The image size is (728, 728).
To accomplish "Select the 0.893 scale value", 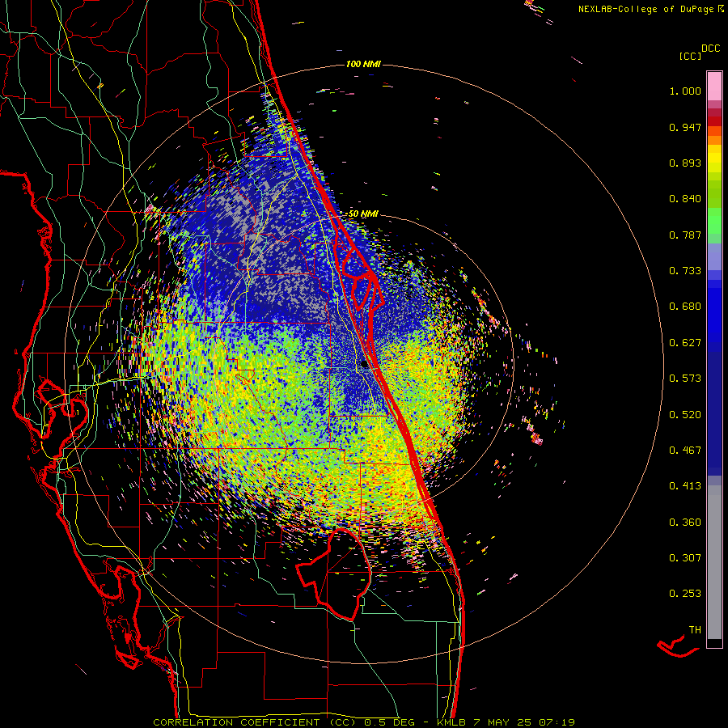I will [x=685, y=163].
